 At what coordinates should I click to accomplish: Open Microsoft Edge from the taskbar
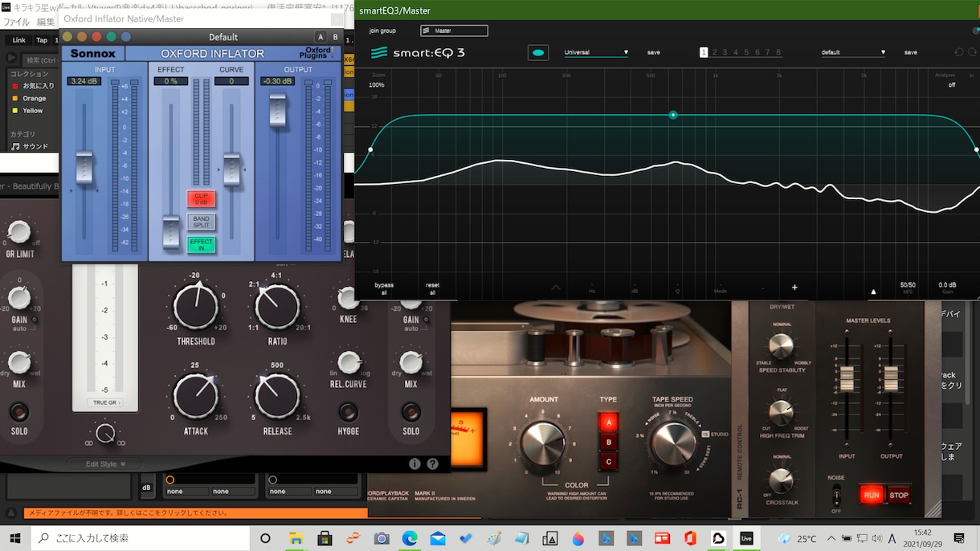[x=410, y=538]
